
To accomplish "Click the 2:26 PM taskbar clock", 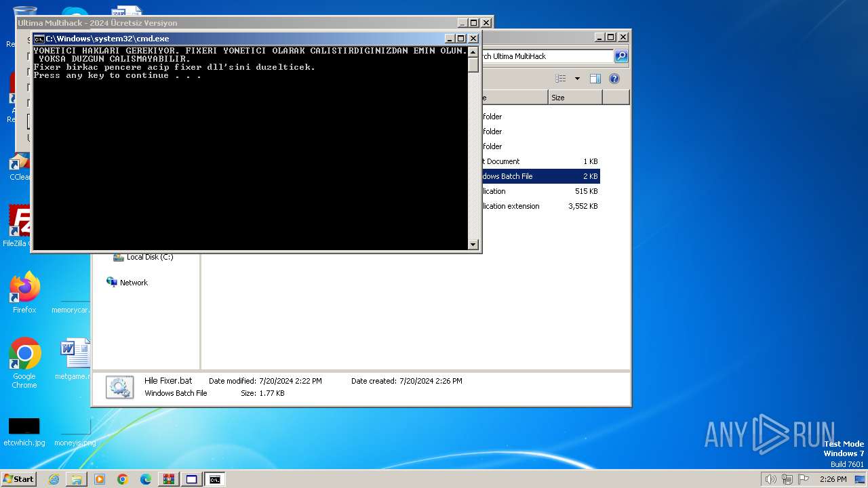I will tap(833, 479).
